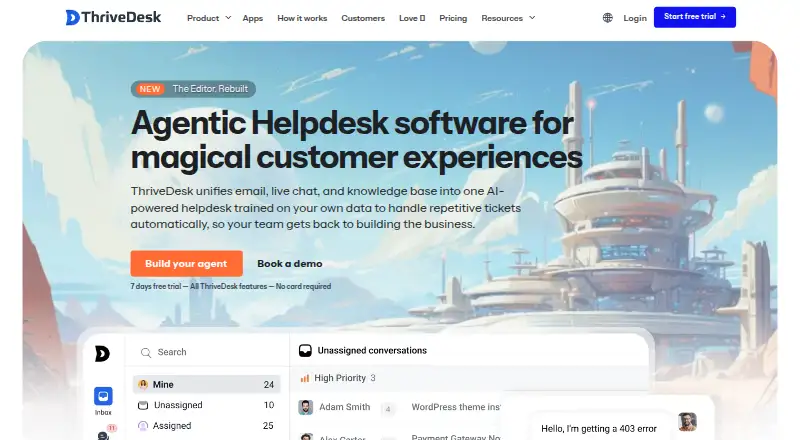
Task: Click Start free trial button
Action: point(695,17)
